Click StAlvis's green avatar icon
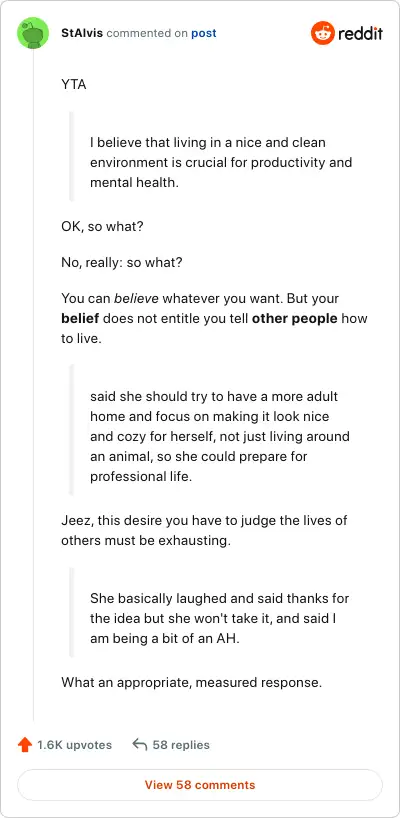 pyautogui.click(x=33, y=33)
